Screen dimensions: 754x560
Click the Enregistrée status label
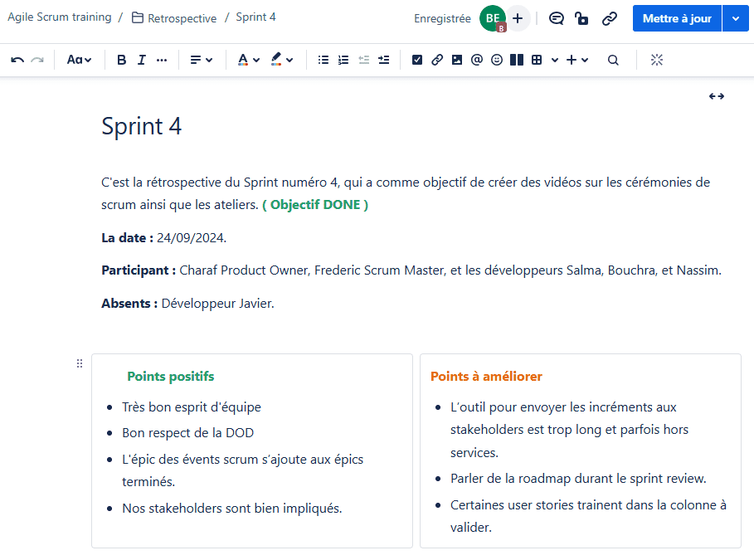[x=442, y=18]
